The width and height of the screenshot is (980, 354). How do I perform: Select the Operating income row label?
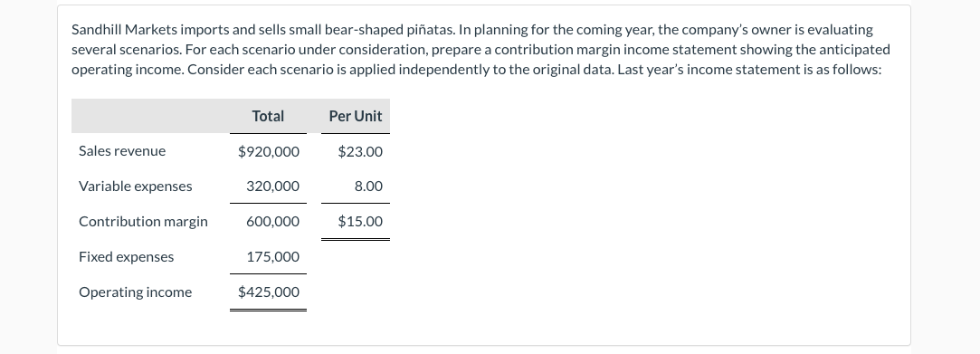[x=135, y=292]
